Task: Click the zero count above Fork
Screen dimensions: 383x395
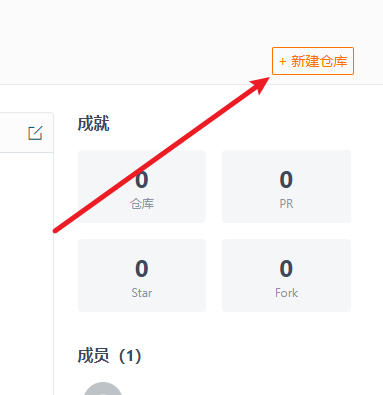Action: click(286, 269)
